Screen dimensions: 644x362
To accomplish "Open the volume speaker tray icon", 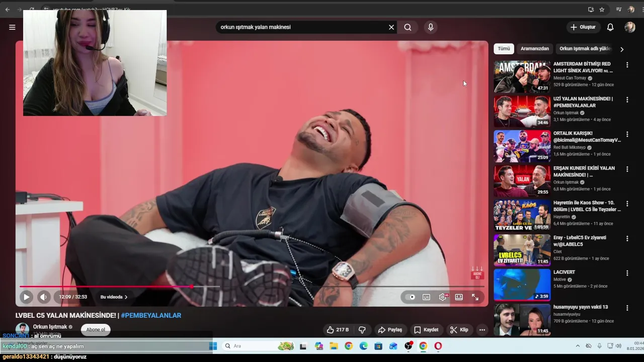I will pyautogui.click(x=618, y=346).
